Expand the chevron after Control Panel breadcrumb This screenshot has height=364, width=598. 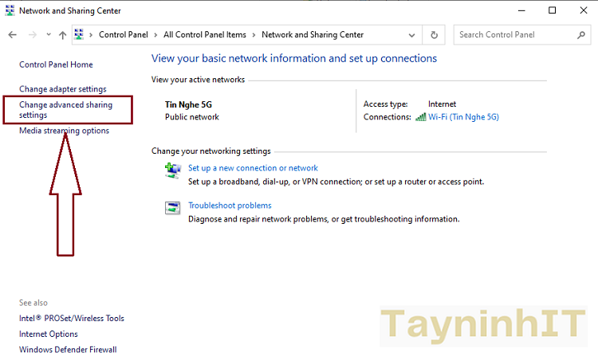coord(156,35)
